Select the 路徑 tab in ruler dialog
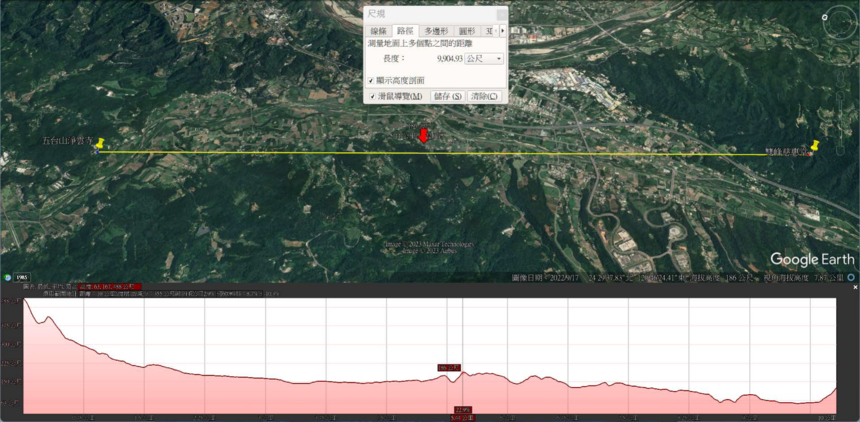 [405, 31]
